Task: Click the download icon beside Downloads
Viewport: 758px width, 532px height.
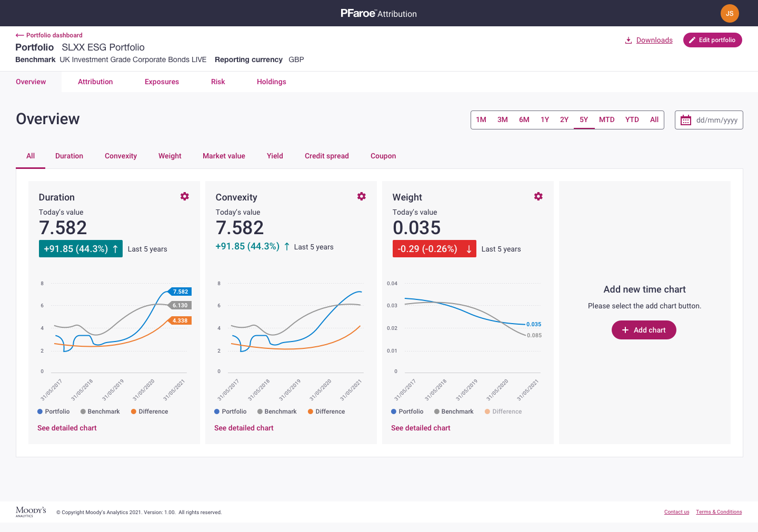Action: click(x=629, y=40)
